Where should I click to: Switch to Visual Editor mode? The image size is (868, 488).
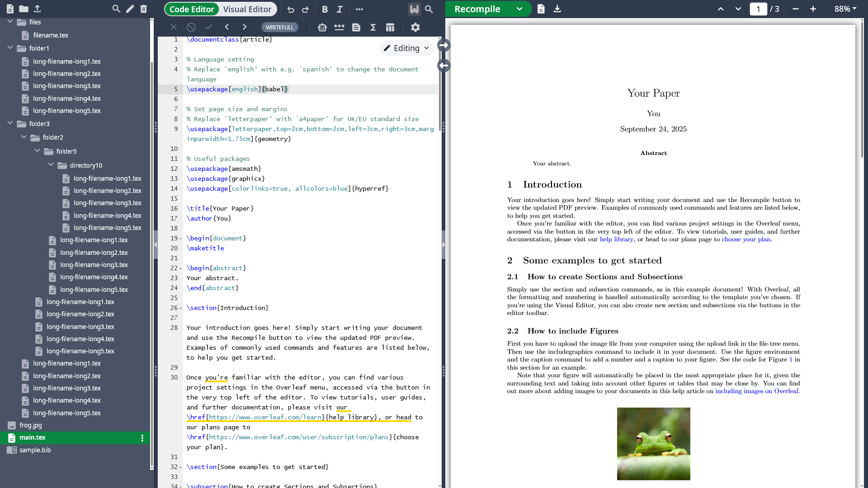[x=247, y=9]
